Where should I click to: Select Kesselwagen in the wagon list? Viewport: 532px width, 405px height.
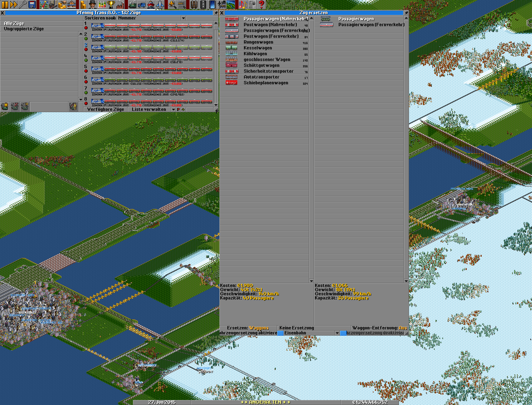coord(258,48)
